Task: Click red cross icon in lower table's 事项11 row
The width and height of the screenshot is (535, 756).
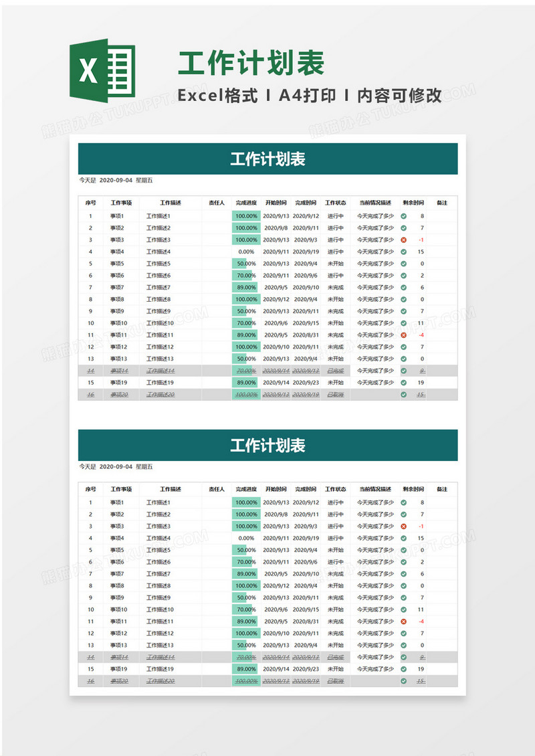Action: (x=404, y=622)
